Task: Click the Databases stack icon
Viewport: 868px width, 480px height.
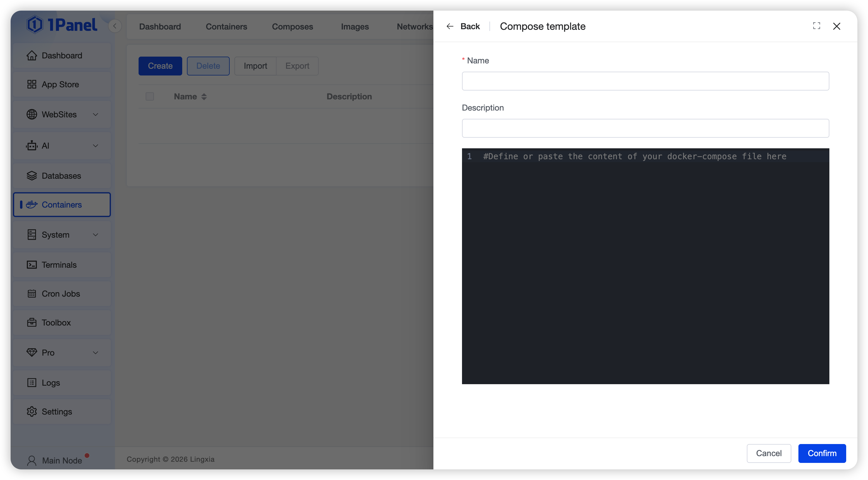Action: (x=32, y=176)
